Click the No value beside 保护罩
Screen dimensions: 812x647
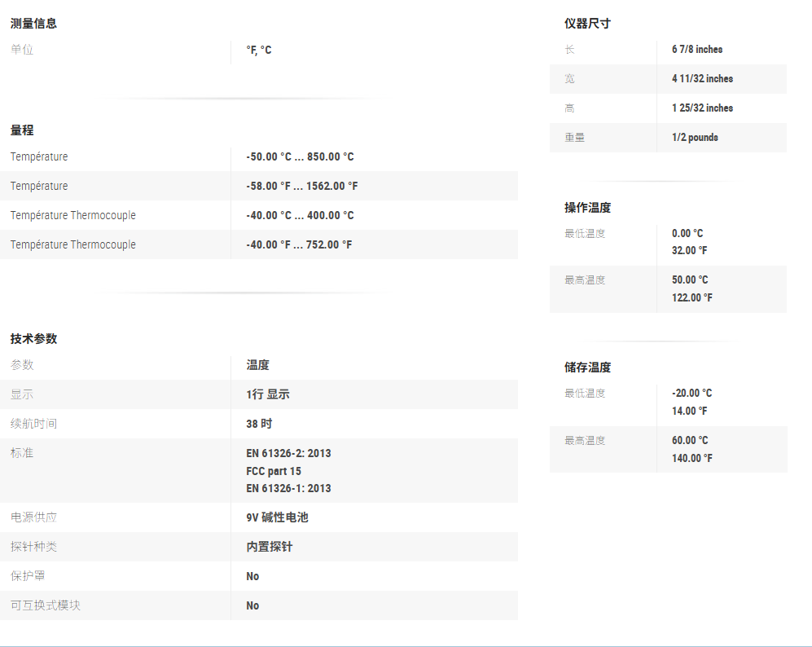(x=252, y=576)
